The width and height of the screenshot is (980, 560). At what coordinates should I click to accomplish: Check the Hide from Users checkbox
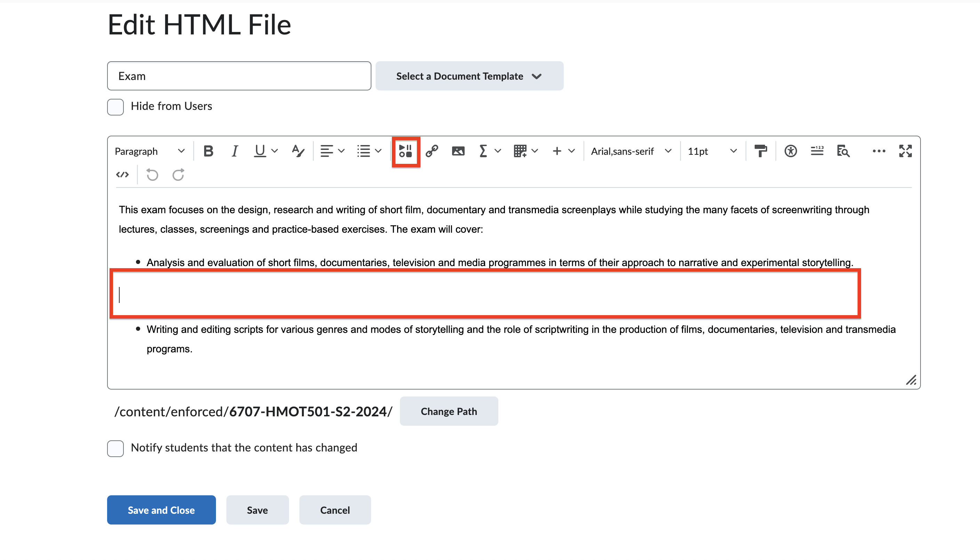click(x=115, y=107)
